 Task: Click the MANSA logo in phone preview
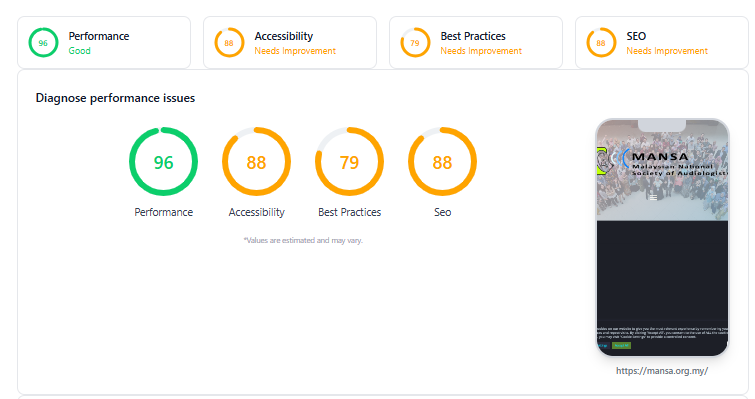[663, 163]
